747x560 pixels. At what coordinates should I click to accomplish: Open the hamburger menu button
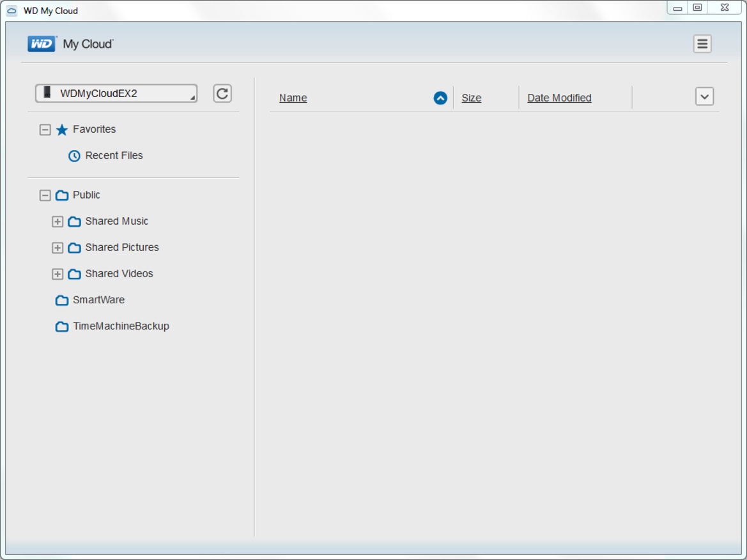[702, 44]
